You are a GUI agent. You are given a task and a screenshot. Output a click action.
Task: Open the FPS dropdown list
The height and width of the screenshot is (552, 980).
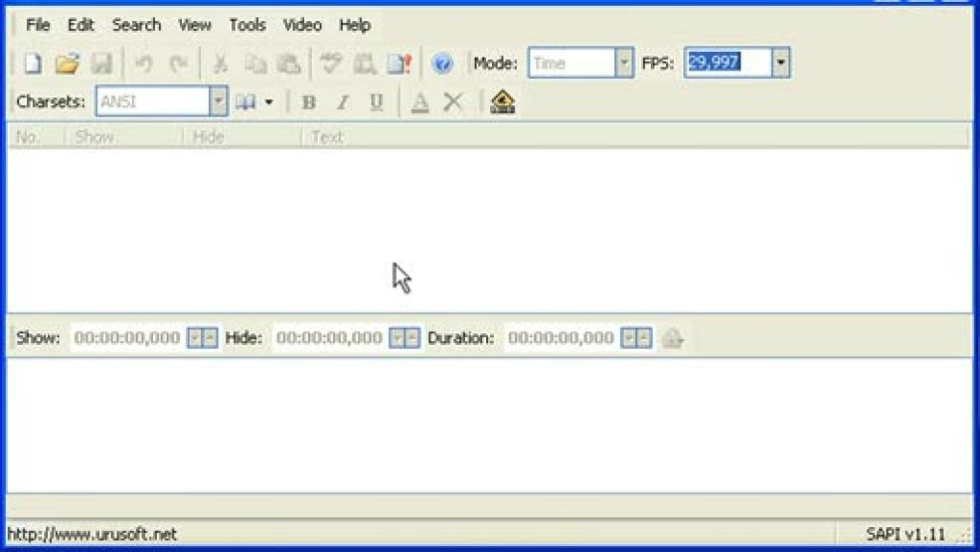point(780,64)
